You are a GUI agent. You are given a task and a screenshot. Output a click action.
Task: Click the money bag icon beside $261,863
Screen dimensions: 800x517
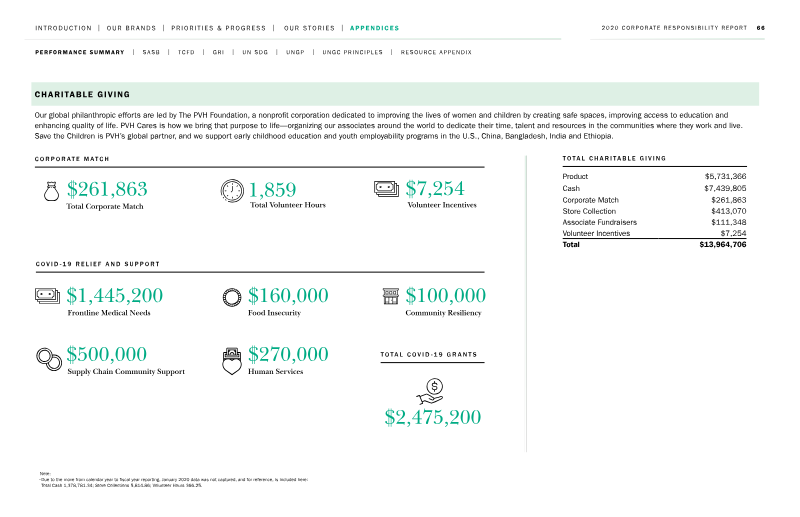point(51,191)
